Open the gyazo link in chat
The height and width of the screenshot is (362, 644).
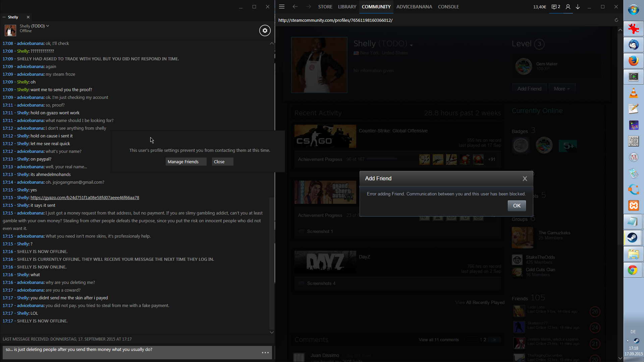point(85,198)
